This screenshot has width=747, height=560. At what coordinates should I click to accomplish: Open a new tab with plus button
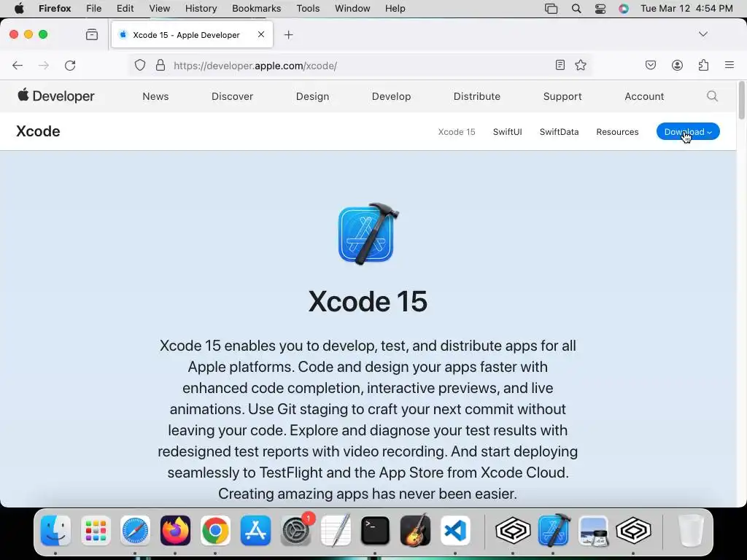(288, 35)
